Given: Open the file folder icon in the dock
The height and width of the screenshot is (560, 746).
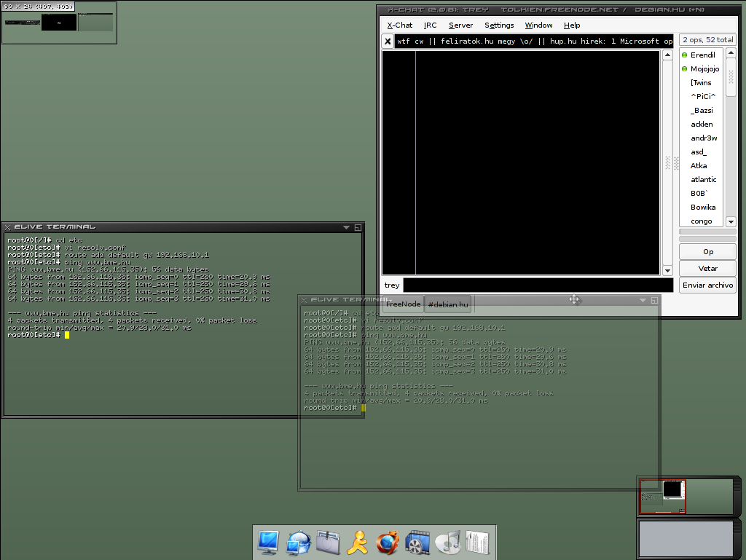Looking at the screenshot, I should (x=328, y=543).
